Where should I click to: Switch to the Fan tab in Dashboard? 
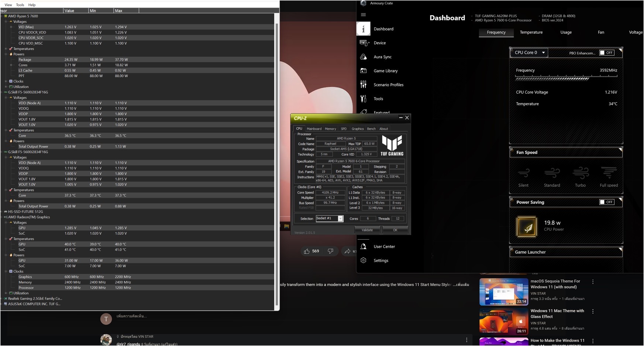click(x=601, y=32)
